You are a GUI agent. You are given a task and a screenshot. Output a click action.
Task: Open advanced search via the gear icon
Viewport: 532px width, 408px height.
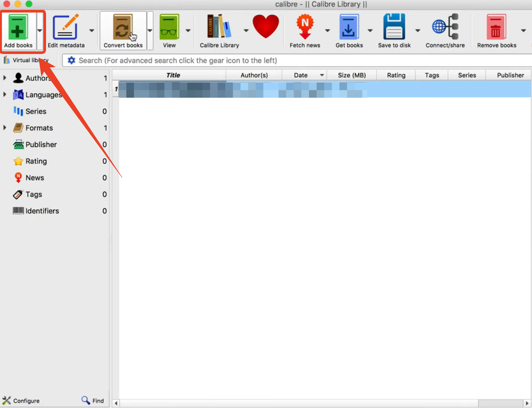[71, 60]
